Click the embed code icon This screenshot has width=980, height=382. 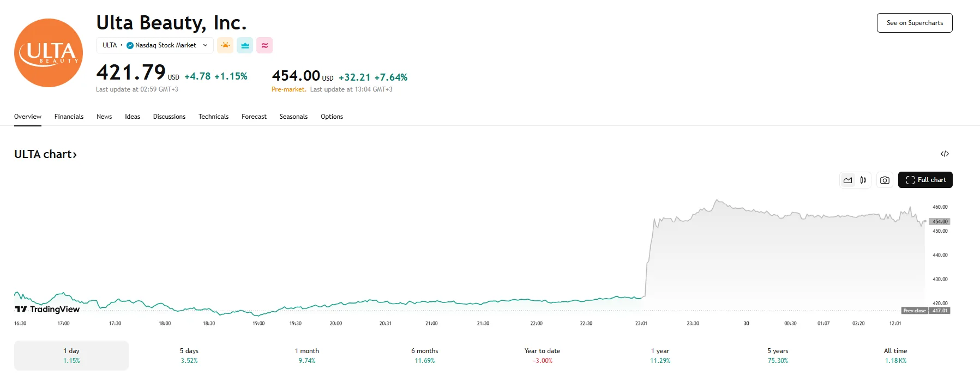945,154
